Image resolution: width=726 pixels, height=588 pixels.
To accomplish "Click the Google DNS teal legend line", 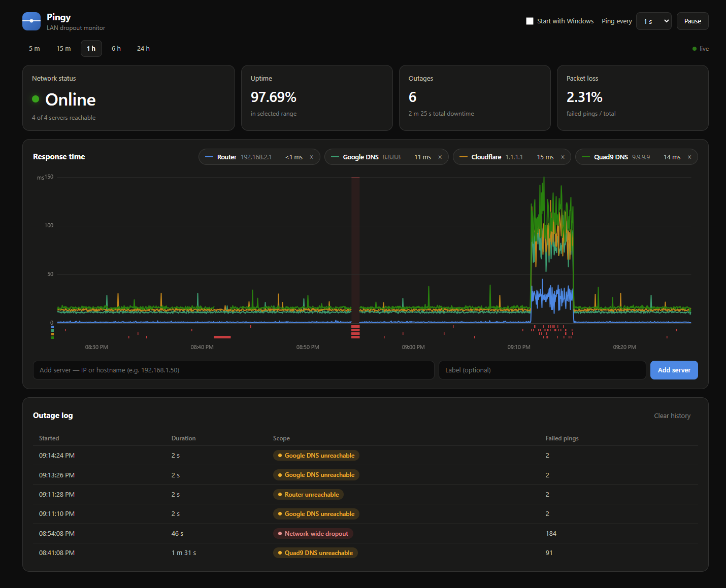I will (x=335, y=157).
